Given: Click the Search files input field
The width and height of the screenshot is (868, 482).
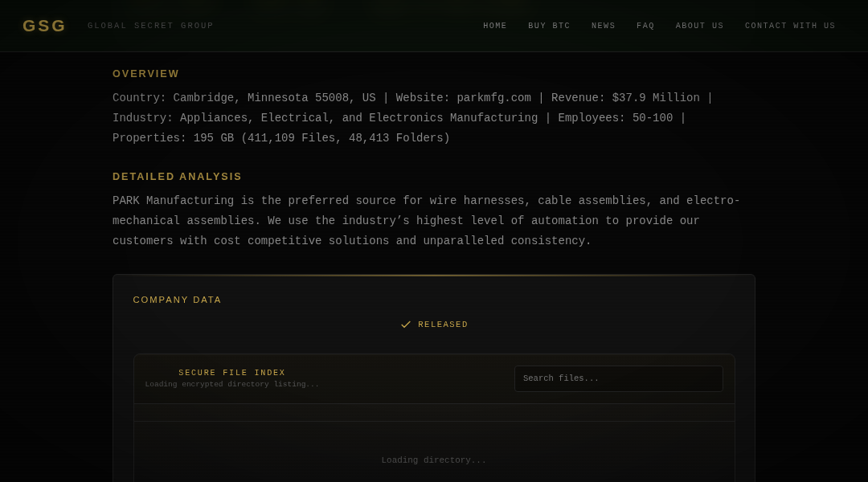Looking at the screenshot, I should point(618,378).
